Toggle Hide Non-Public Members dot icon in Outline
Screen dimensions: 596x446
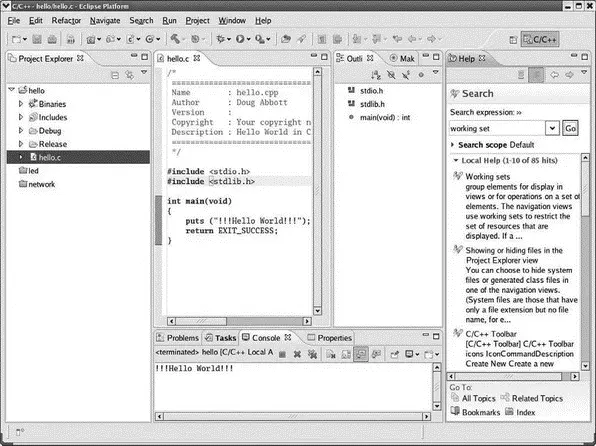click(x=421, y=75)
